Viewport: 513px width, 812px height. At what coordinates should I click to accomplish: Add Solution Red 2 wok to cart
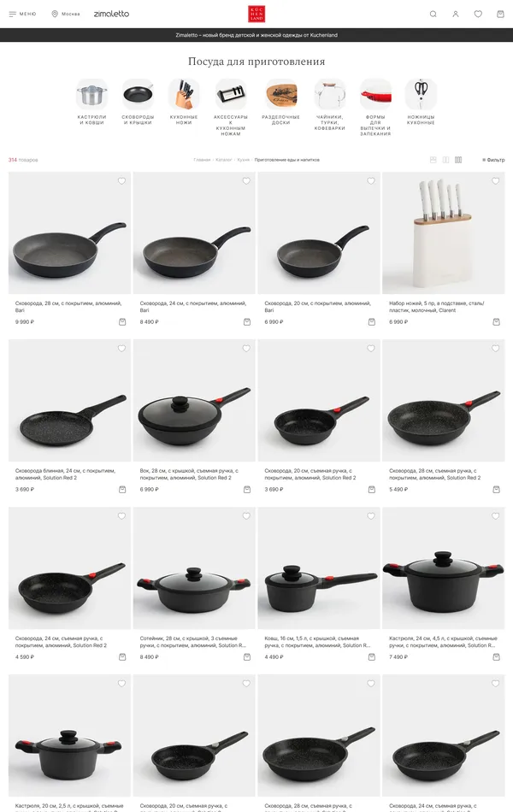click(246, 489)
